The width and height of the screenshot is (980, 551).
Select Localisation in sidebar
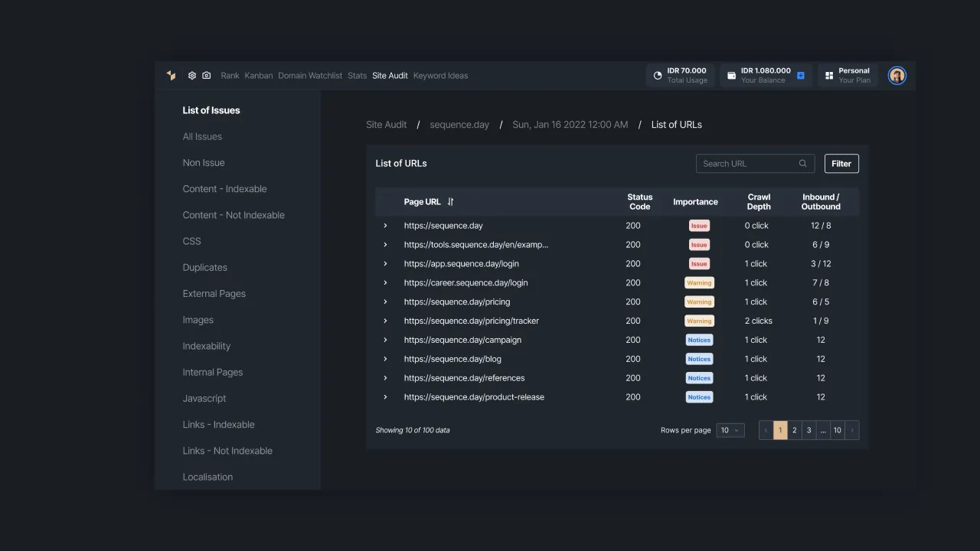coord(207,477)
